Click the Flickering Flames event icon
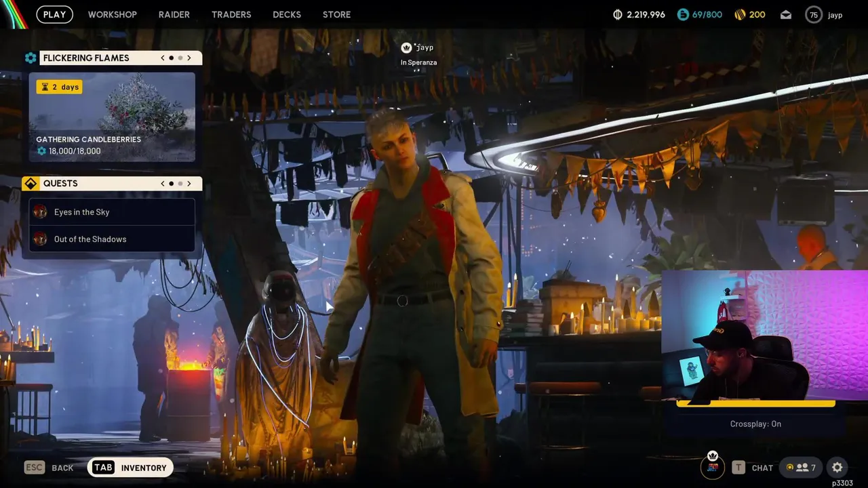This screenshot has width=868, height=488. click(31, 58)
